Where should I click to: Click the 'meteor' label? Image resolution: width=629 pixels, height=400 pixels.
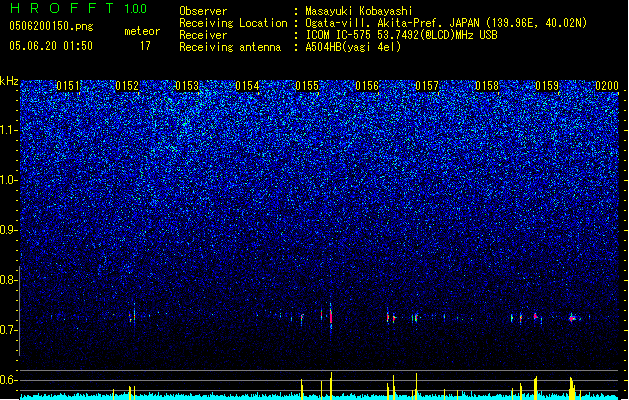coord(142,31)
